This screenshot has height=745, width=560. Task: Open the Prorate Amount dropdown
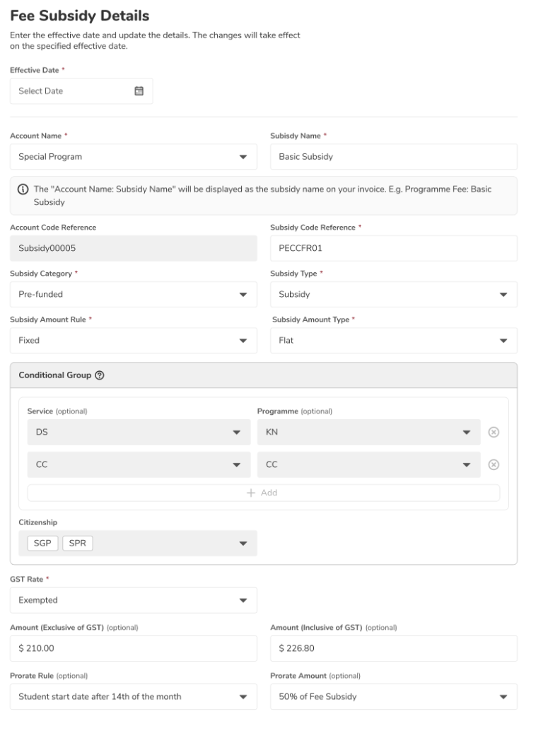(x=393, y=696)
